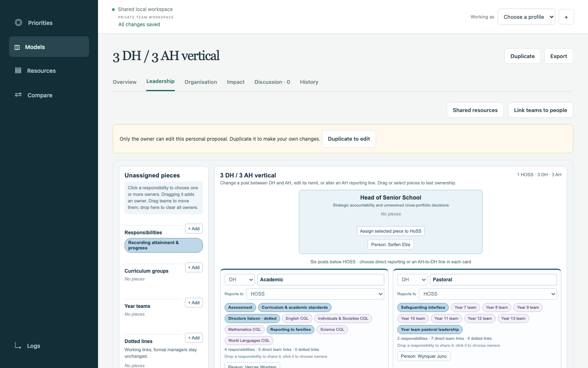588x368 pixels.
Task: Click the Academic remit name field
Action: coord(321,280)
